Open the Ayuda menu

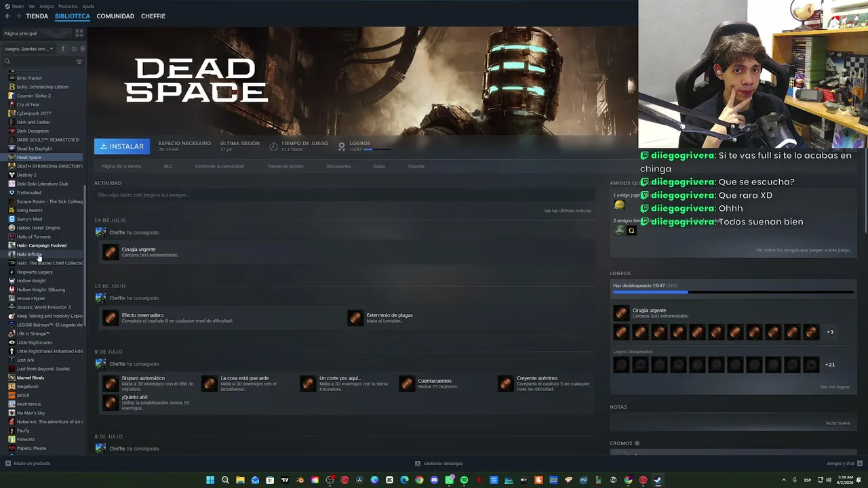click(x=88, y=6)
